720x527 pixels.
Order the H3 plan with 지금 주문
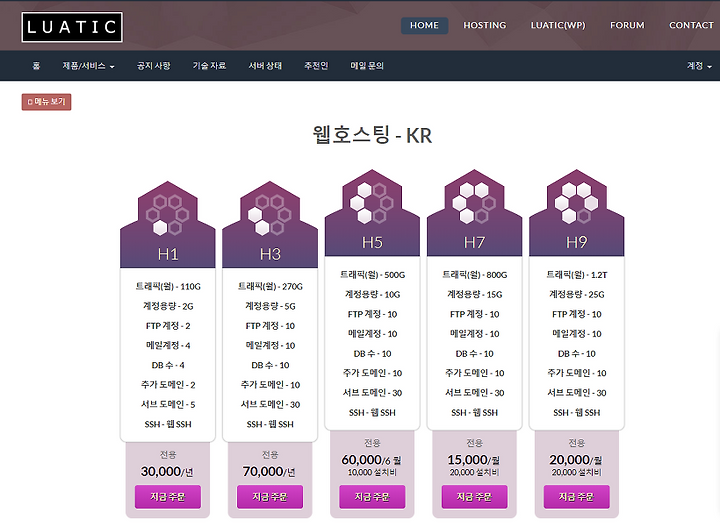point(270,497)
